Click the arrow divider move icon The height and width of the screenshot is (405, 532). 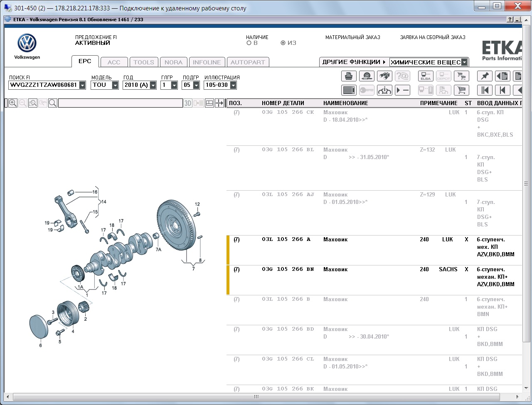(219, 103)
